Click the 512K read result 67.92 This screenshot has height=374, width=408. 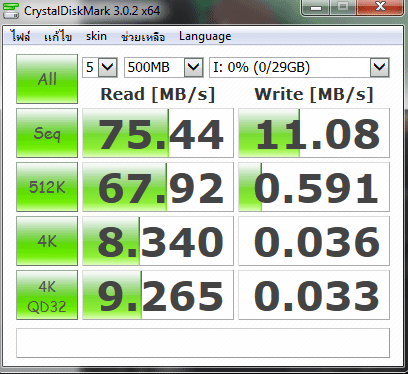click(158, 187)
